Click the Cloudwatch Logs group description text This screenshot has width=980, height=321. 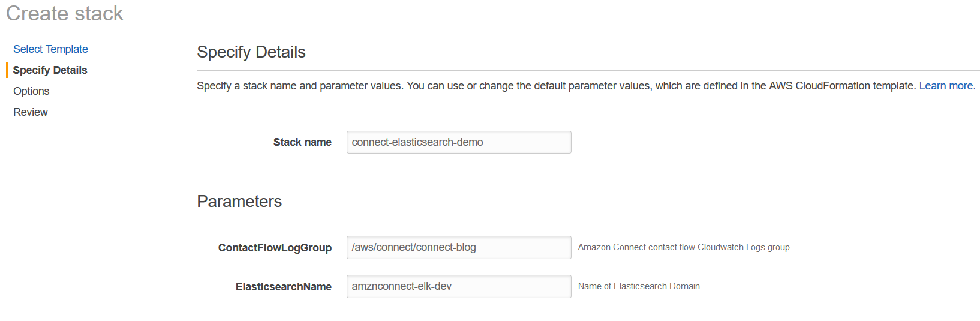click(x=684, y=247)
